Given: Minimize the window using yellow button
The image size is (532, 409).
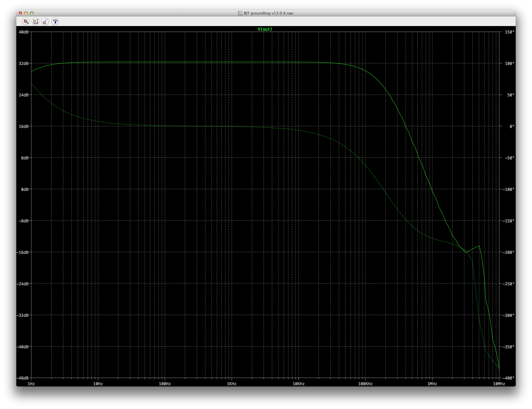Looking at the screenshot, I should point(26,13).
